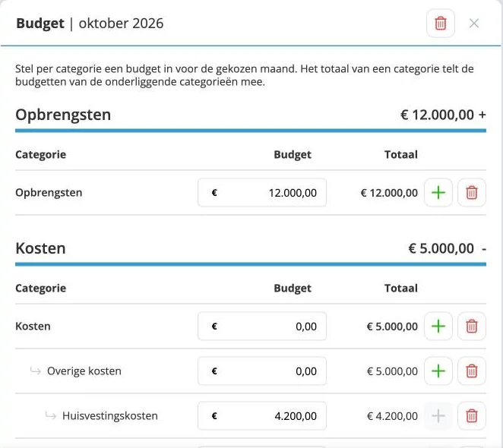This screenshot has height=448, width=503.
Task: Click the Kosten section total € 5.000,00 -
Action: click(448, 248)
